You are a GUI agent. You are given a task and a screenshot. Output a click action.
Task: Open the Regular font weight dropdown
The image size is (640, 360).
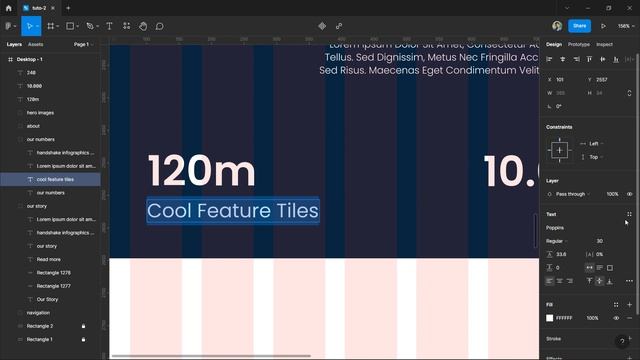(x=558, y=241)
